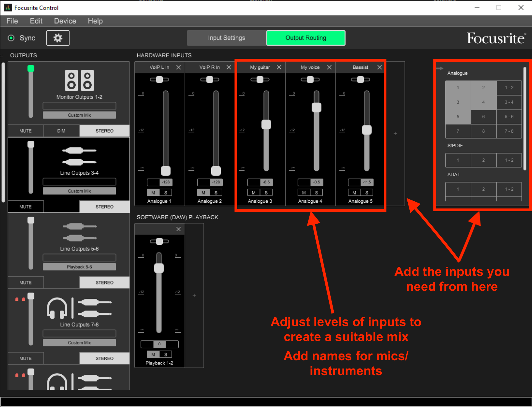Screen dimensions: 532x407
Task: Add S/PDIF input 1 to the mix
Action: (458, 160)
